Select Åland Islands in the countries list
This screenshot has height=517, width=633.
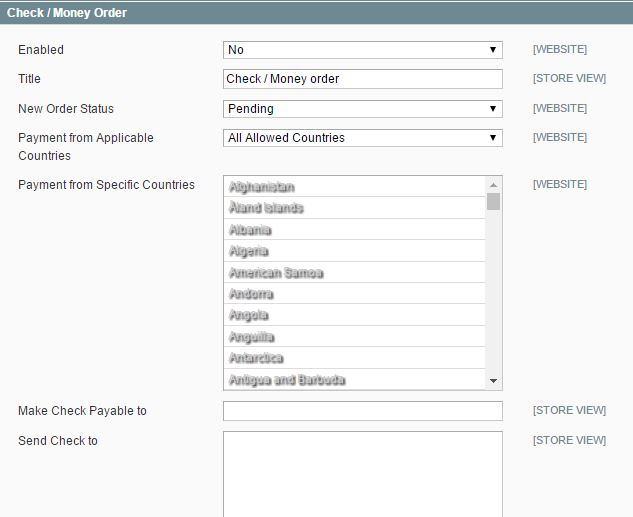click(354, 208)
